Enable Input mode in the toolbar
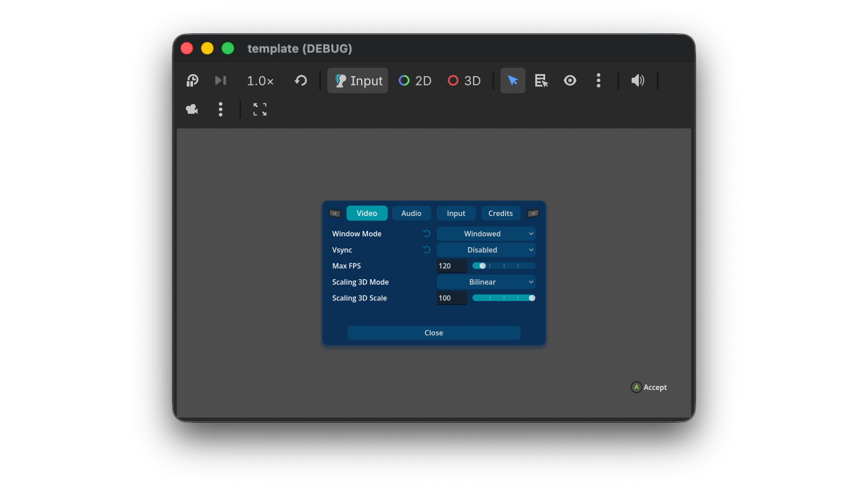 358,80
